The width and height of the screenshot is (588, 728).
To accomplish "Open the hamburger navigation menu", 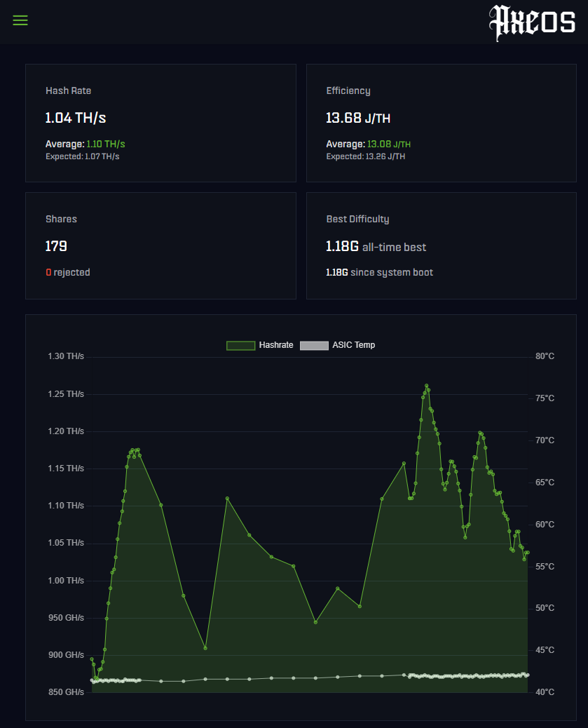I will pyautogui.click(x=20, y=20).
